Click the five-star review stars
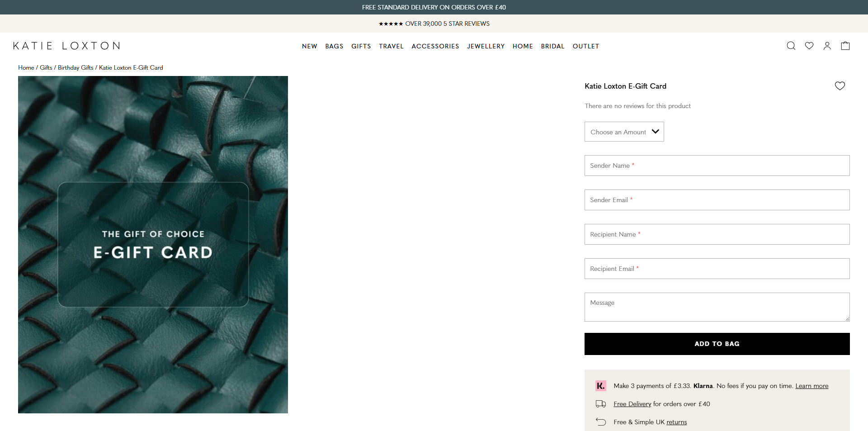This screenshot has height=431, width=868. pos(392,24)
